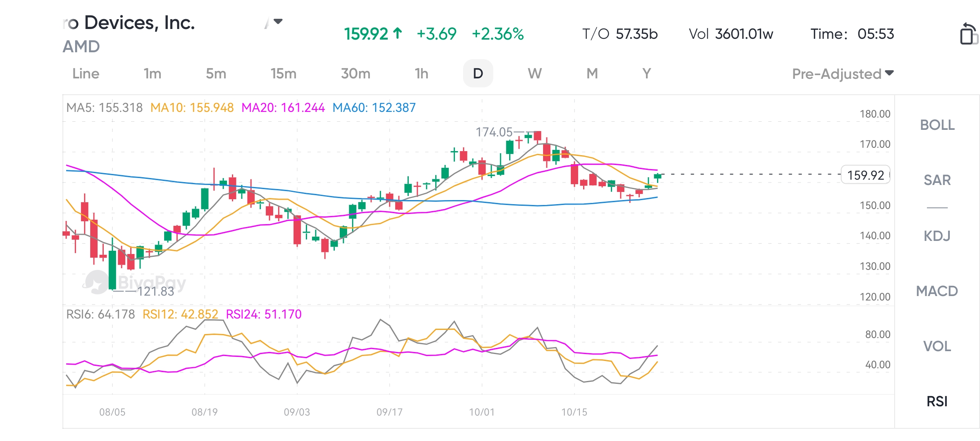980x441 pixels.
Task: Click the 09/17 date label
Action: (390, 412)
